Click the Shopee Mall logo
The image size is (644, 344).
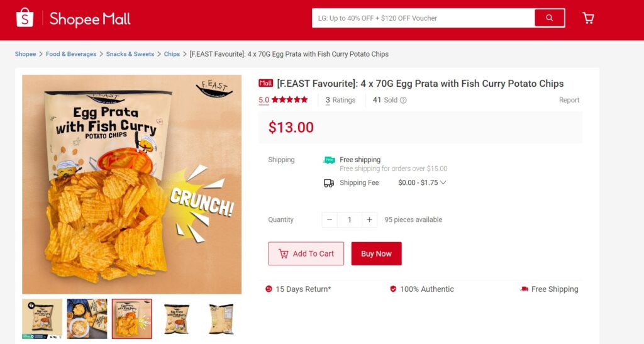[74, 18]
